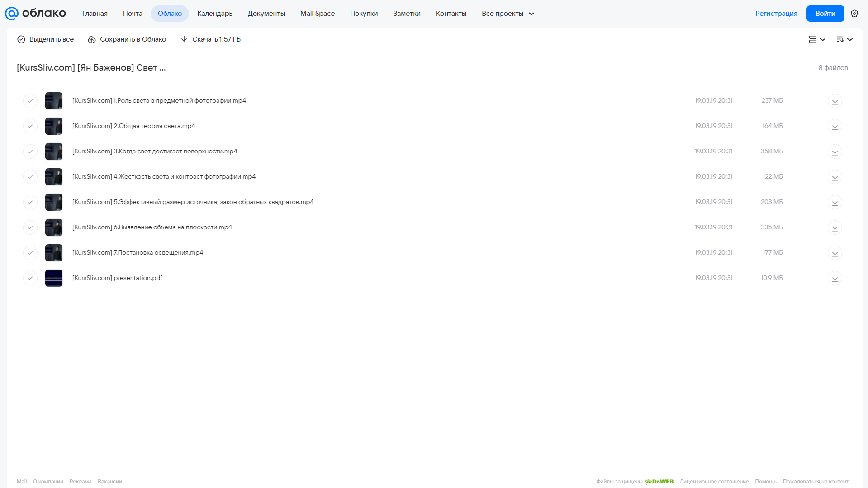Image resolution: width=868 pixels, height=488 pixels.
Task: Click Сохранить в Облако
Action: [x=127, y=39]
